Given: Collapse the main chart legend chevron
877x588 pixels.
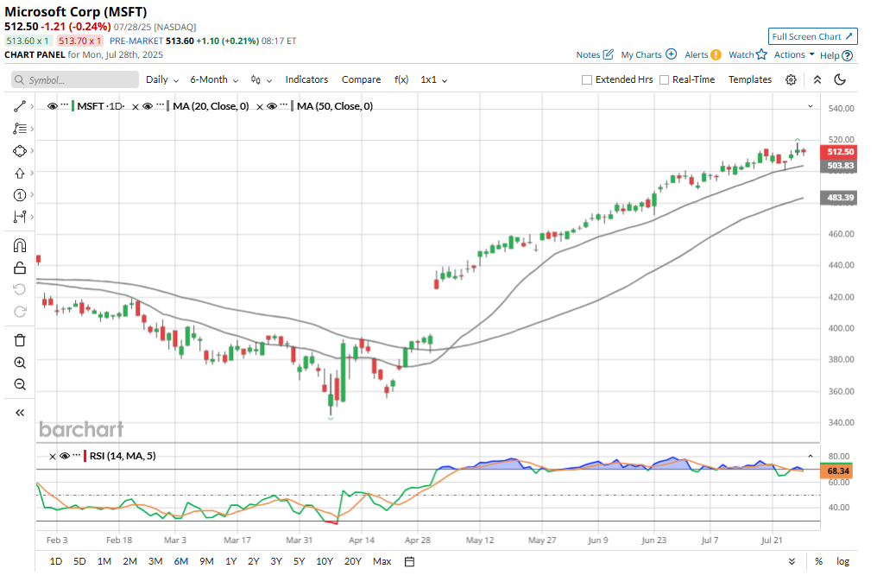Looking at the screenshot, I should pos(811,106).
